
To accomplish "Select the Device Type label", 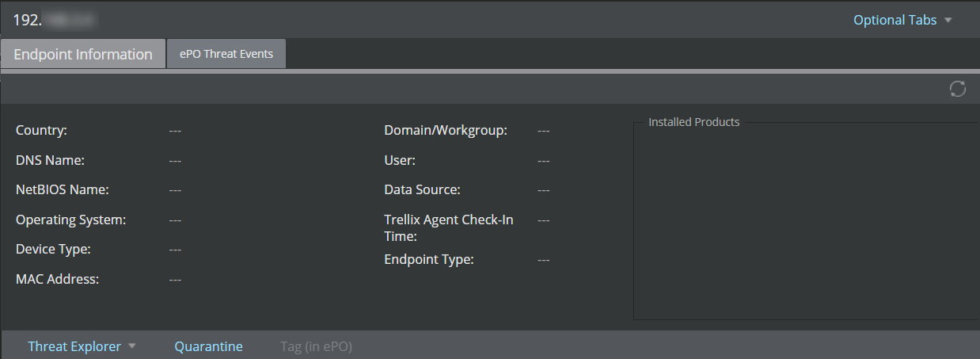I will pyautogui.click(x=53, y=249).
